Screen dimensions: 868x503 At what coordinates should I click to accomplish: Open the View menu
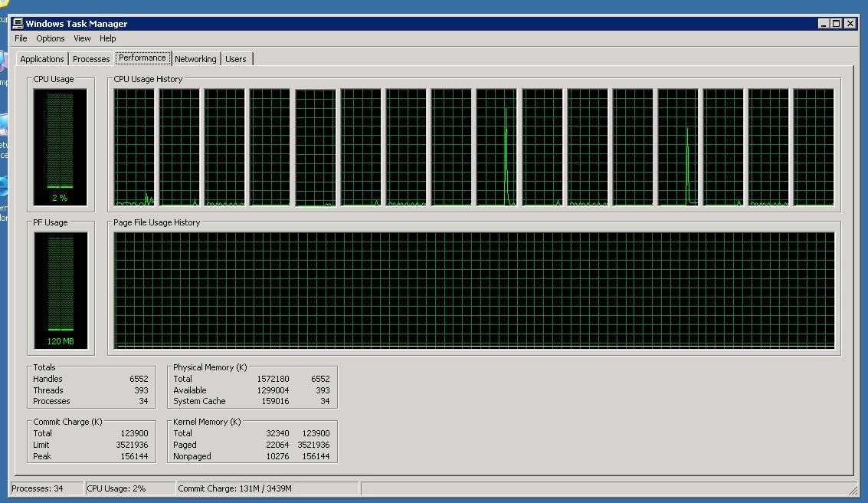click(x=82, y=38)
